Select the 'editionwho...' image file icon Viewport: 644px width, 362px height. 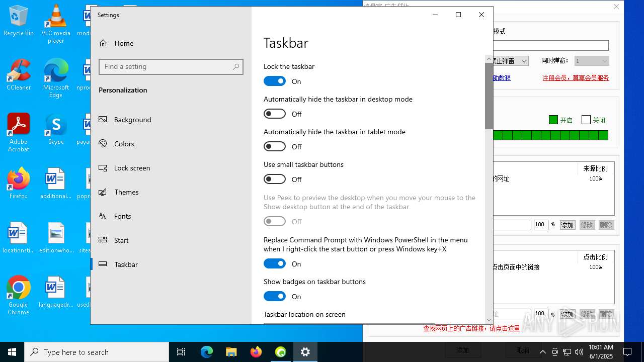click(56, 237)
